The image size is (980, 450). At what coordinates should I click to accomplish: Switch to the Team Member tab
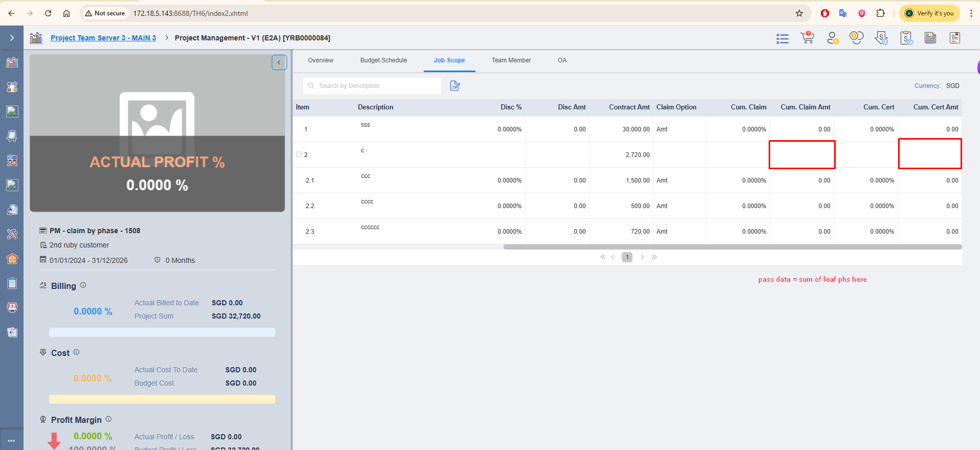[511, 60]
